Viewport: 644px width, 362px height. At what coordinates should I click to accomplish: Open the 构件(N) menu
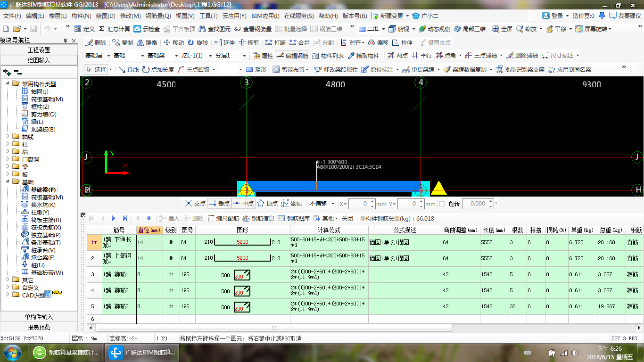click(x=82, y=16)
